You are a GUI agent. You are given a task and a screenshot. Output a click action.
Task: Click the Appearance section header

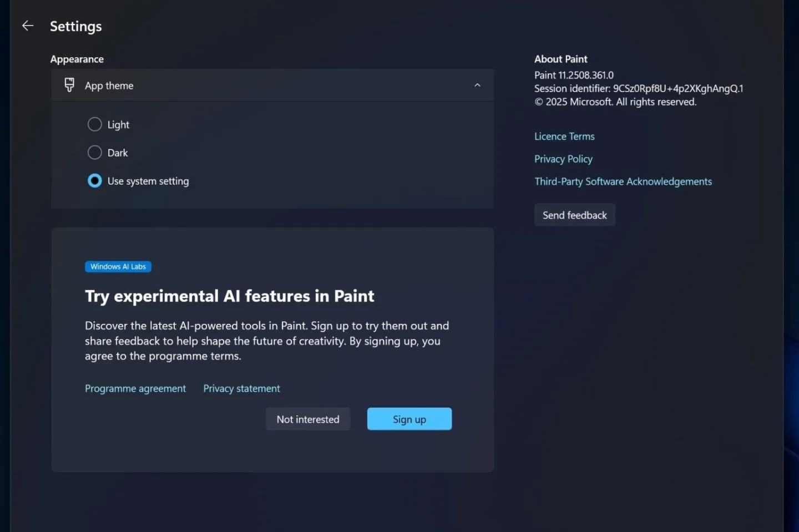click(x=77, y=59)
